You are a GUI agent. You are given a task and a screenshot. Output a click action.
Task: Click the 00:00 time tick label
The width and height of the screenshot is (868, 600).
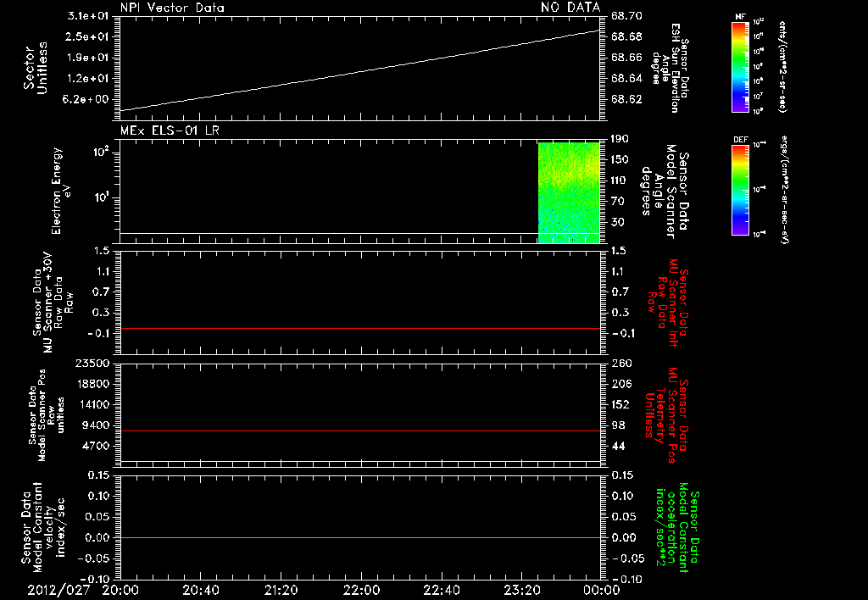point(601,590)
